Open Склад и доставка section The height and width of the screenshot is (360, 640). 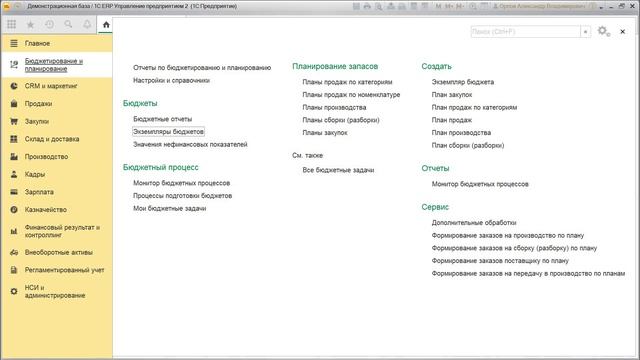57,139
